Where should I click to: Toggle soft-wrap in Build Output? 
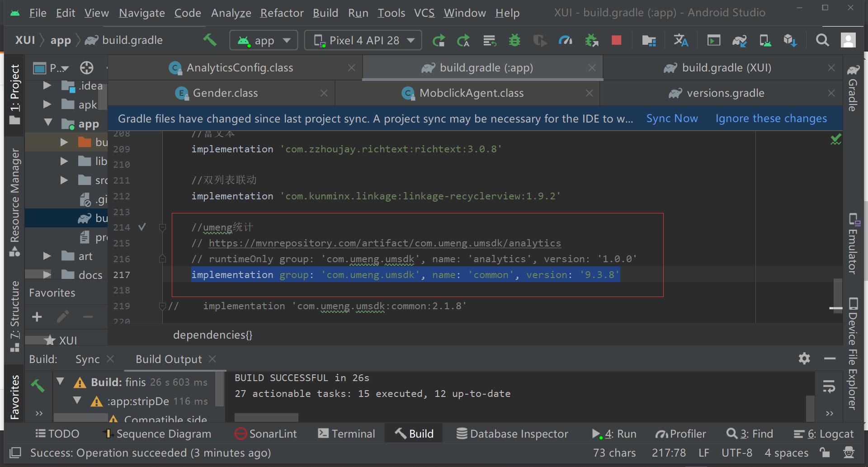829,387
